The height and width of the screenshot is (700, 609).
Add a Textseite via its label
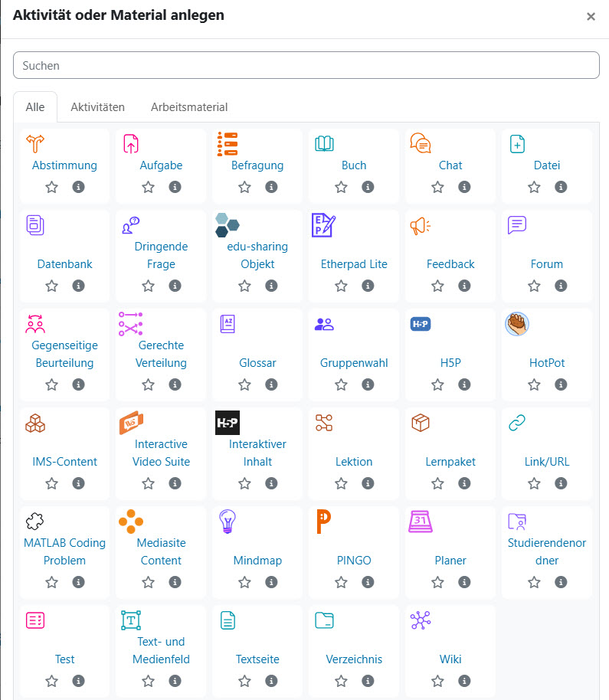click(257, 659)
